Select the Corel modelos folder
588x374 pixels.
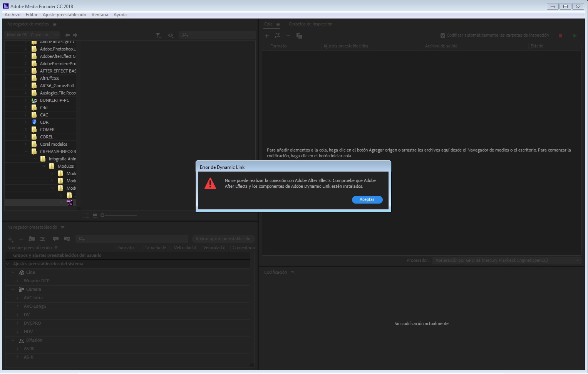pyautogui.click(x=54, y=144)
